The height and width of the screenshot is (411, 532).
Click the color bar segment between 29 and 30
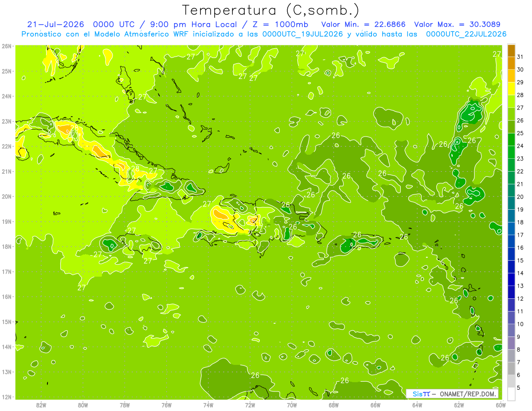point(511,76)
